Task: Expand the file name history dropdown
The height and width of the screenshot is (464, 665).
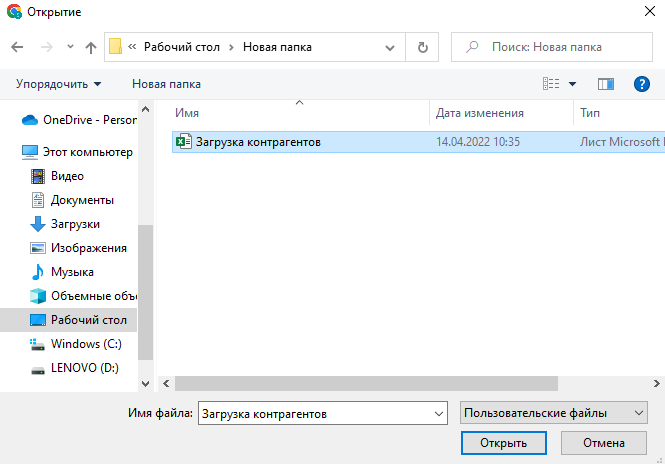Action: point(437,413)
